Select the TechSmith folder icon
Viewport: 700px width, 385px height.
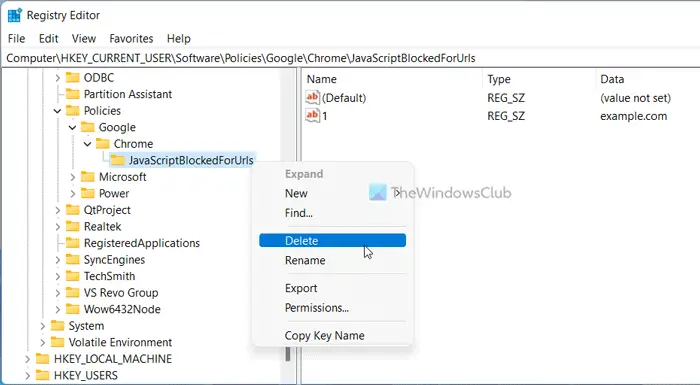point(72,276)
